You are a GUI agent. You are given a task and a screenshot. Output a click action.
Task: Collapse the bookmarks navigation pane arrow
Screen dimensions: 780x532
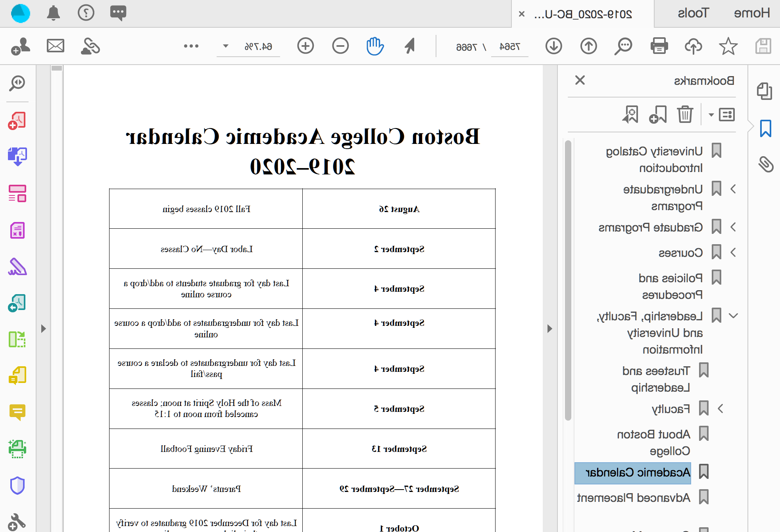(x=549, y=329)
